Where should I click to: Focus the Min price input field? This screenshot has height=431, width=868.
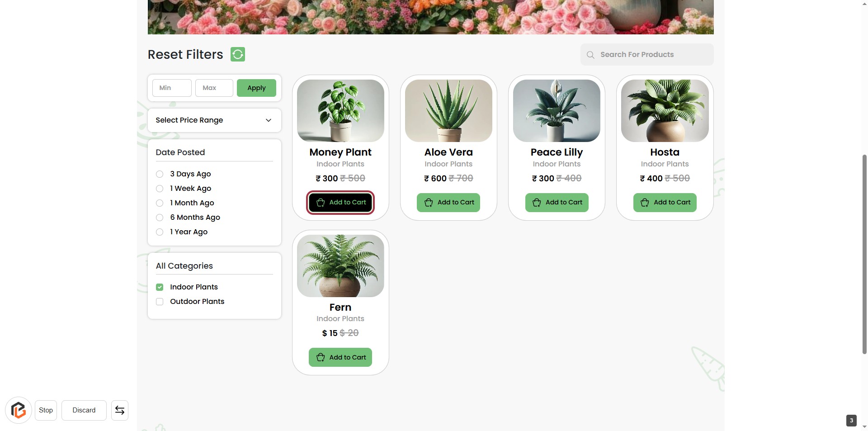tap(172, 88)
